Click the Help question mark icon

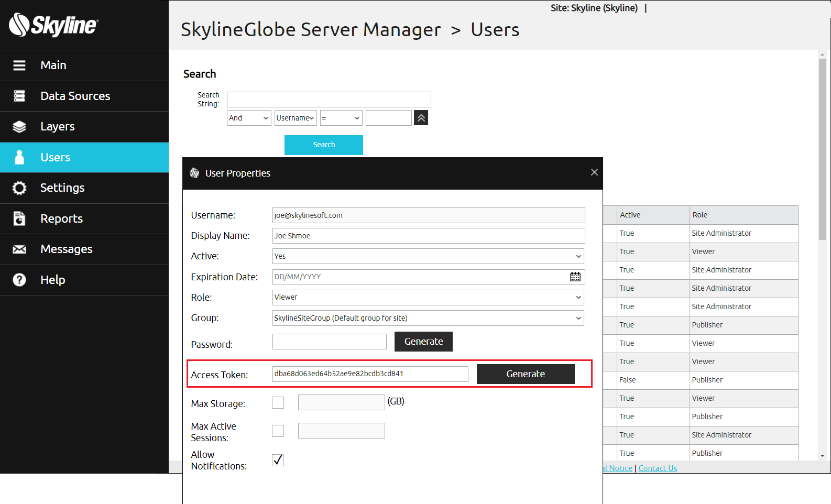click(19, 280)
